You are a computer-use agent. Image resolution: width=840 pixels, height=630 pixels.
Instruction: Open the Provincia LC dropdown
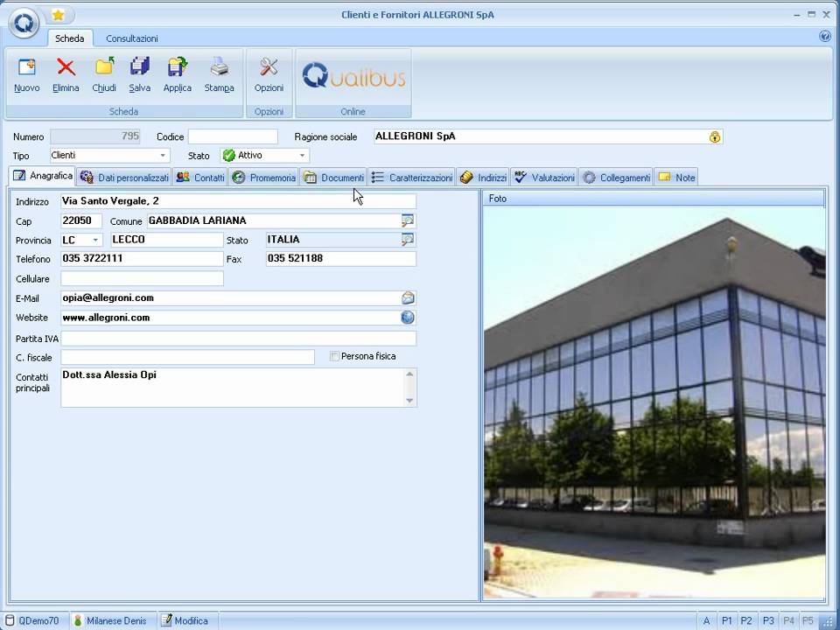click(95, 240)
